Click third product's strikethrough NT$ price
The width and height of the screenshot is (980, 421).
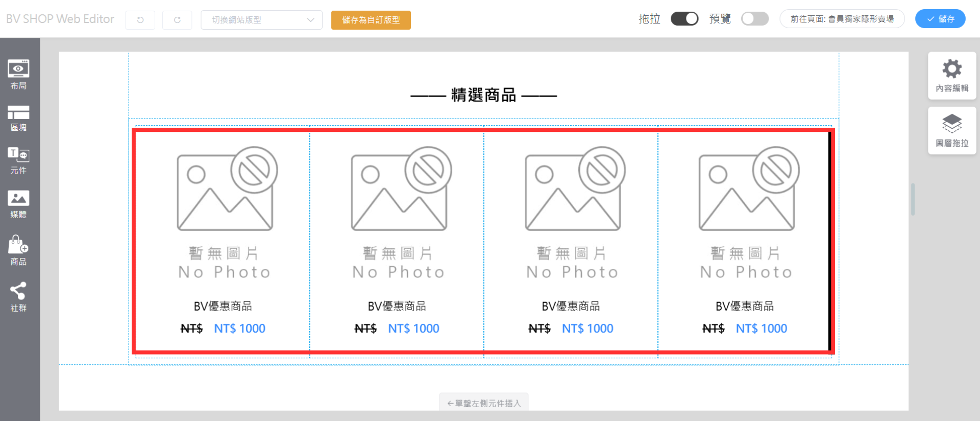click(540, 329)
